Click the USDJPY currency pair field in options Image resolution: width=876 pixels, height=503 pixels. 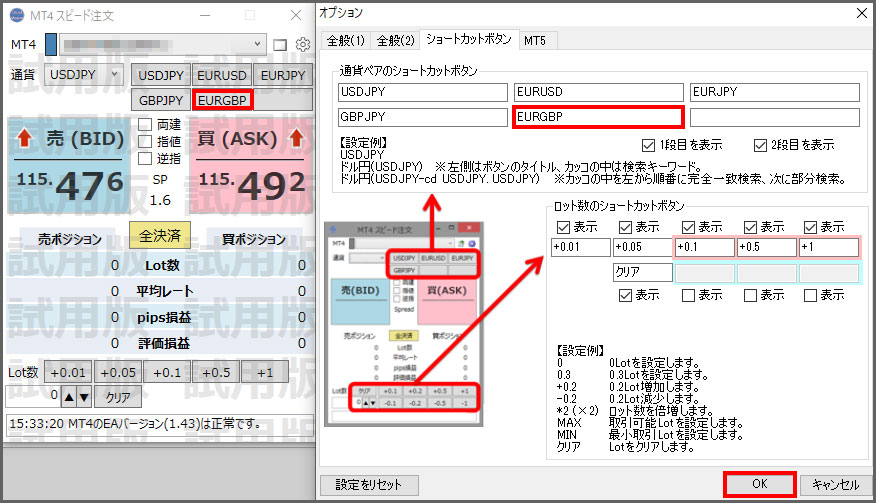point(423,92)
